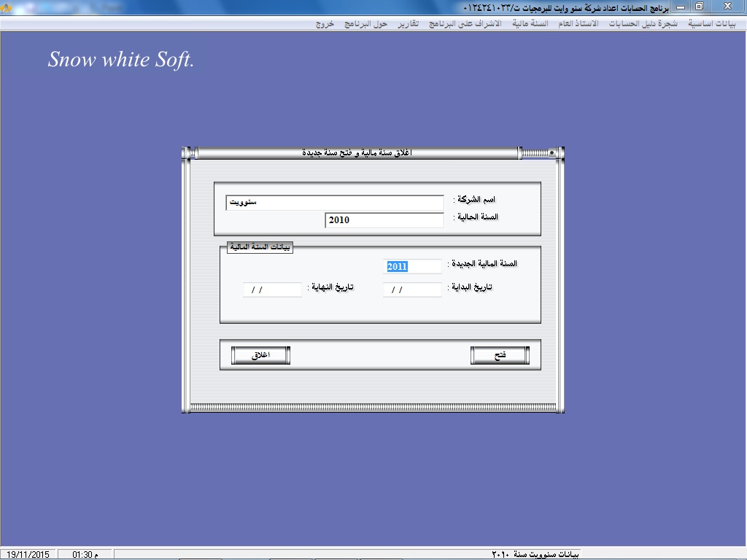Click the dialog title bar اغلاق سنة مالية

tap(357, 153)
